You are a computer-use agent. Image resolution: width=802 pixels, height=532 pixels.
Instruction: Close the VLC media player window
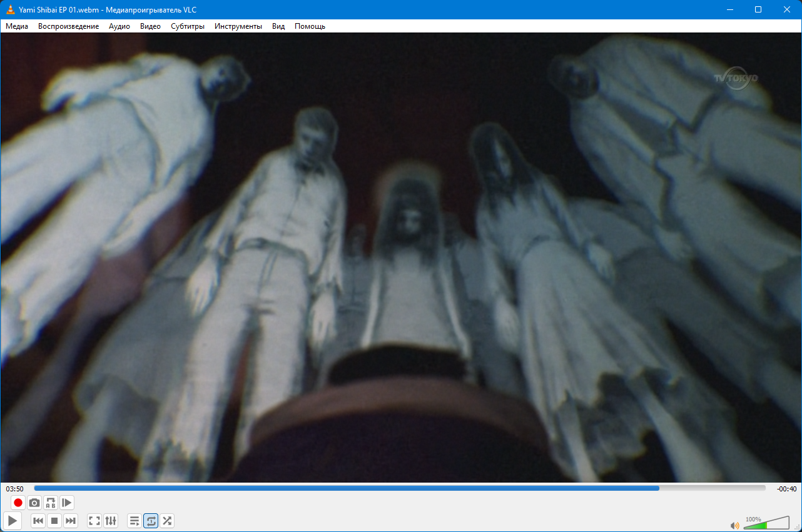click(787, 9)
